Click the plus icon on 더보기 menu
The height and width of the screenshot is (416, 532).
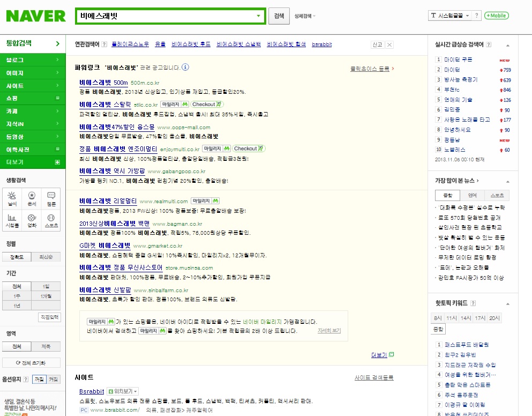(x=57, y=162)
